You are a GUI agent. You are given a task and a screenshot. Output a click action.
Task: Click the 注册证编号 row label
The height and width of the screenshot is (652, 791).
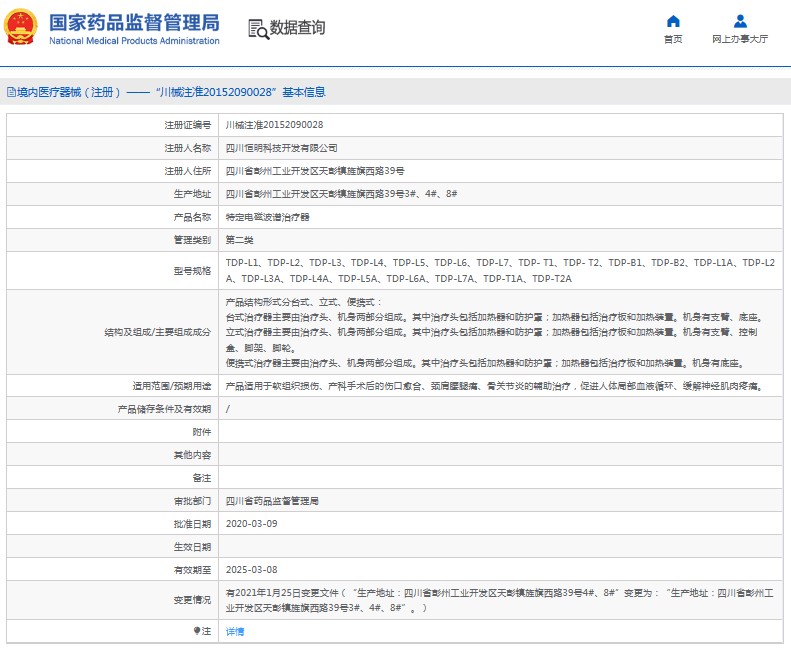click(x=188, y=125)
